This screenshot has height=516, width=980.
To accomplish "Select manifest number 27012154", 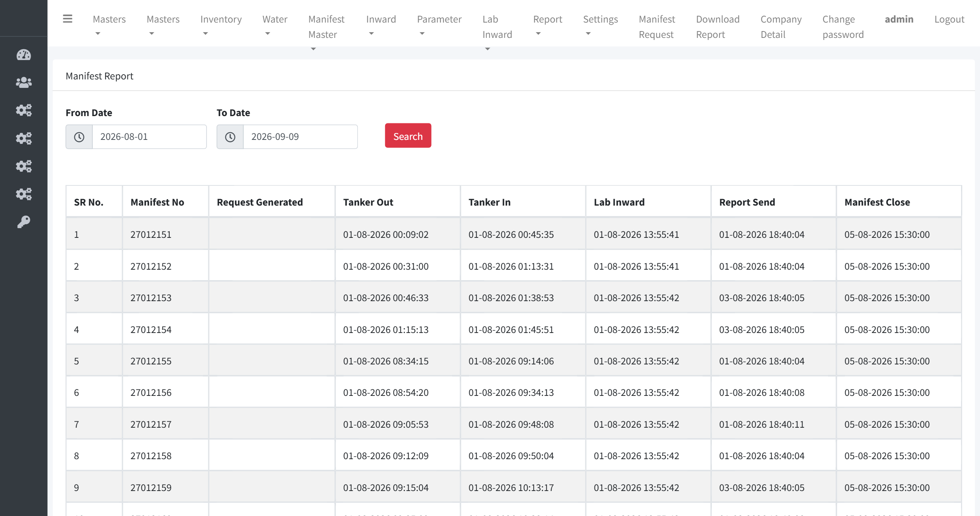I will point(151,329).
